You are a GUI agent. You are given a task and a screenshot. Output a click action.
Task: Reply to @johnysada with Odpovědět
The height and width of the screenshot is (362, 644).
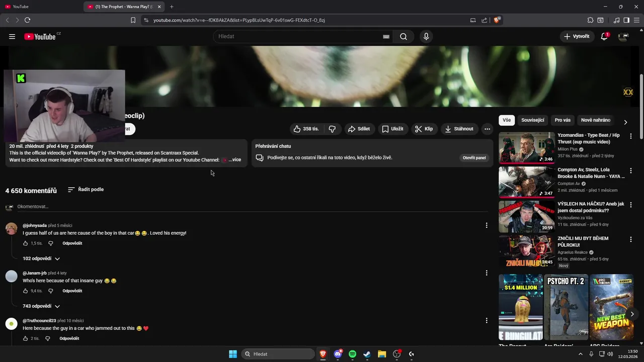point(72,243)
